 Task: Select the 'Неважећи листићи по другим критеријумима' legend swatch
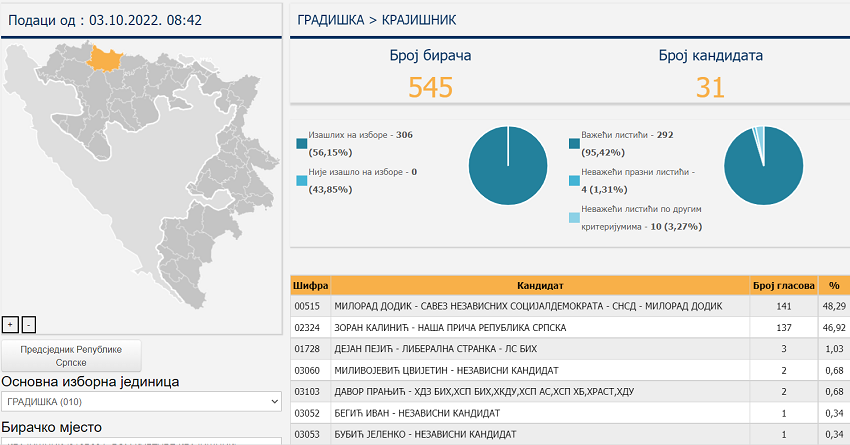click(x=574, y=218)
